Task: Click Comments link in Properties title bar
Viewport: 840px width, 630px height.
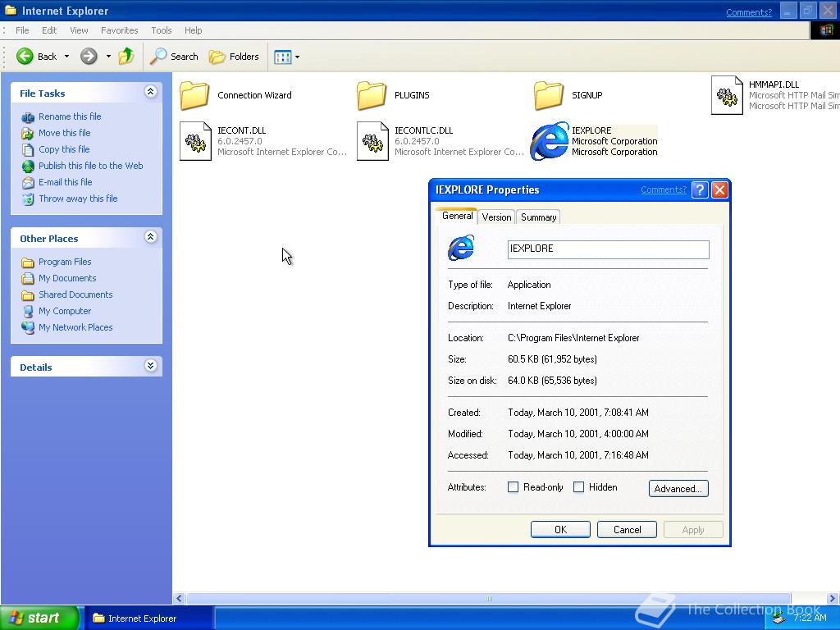Action: click(663, 189)
